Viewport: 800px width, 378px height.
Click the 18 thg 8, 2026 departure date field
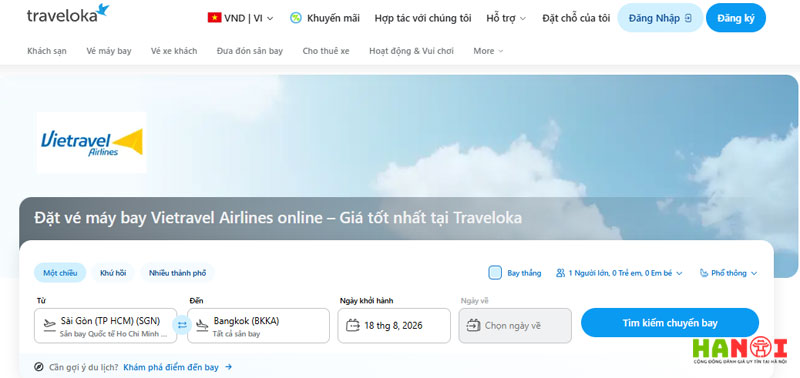(394, 325)
